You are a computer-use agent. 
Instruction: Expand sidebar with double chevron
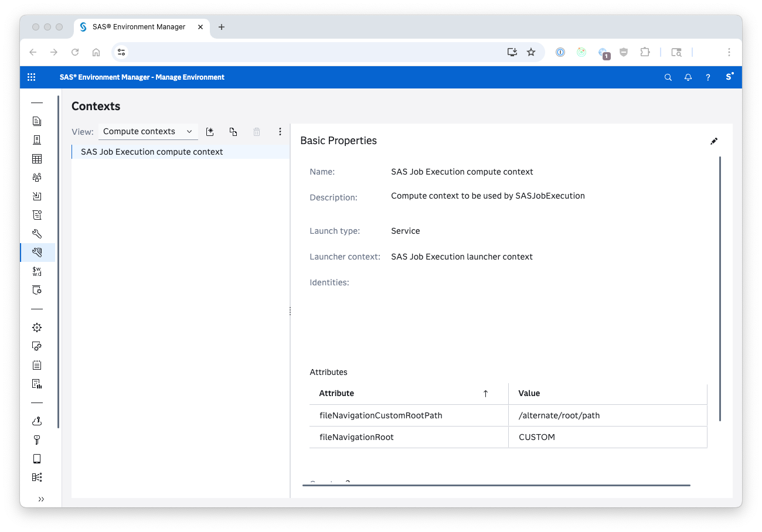coord(41,499)
